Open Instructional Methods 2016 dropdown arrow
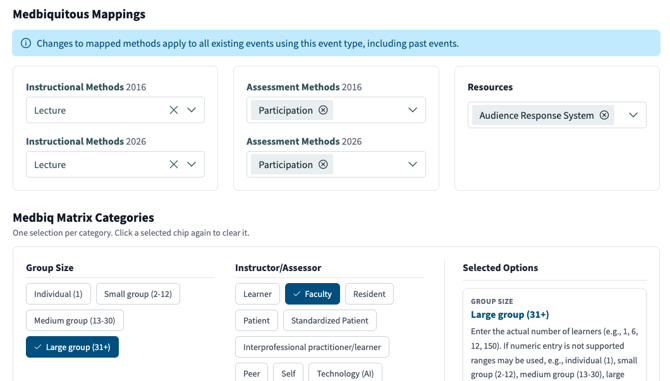 pyautogui.click(x=191, y=110)
